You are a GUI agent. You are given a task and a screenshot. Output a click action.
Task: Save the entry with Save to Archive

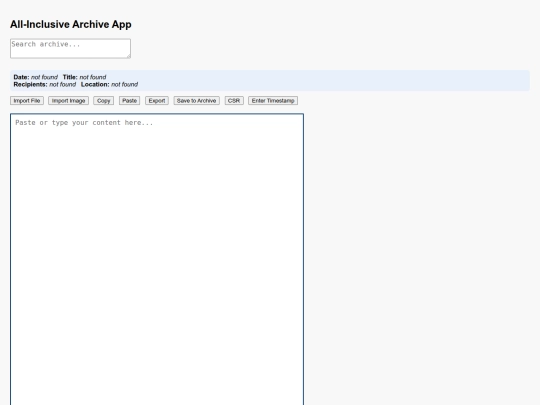(x=196, y=101)
